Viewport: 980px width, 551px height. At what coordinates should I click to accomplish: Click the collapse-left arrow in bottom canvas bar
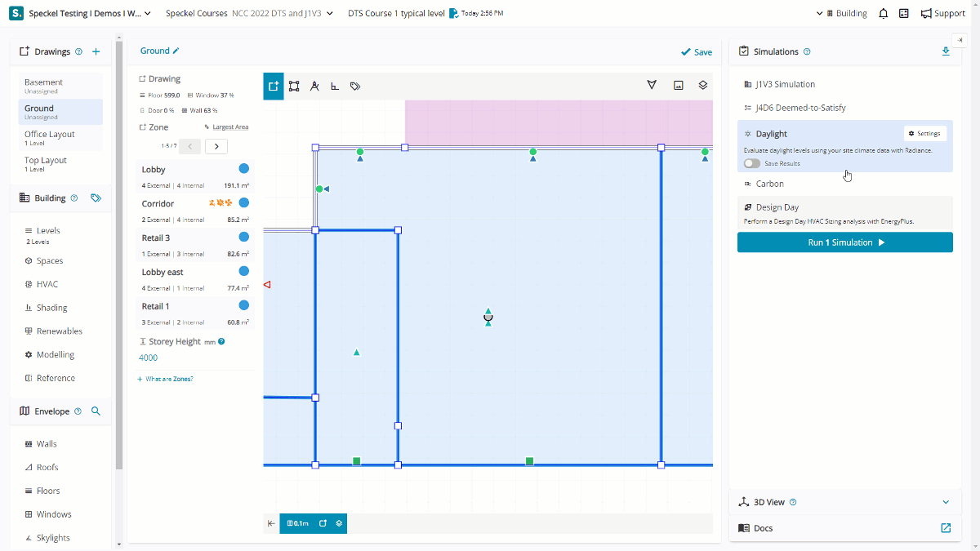pyautogui.click(x=271, y=523)
